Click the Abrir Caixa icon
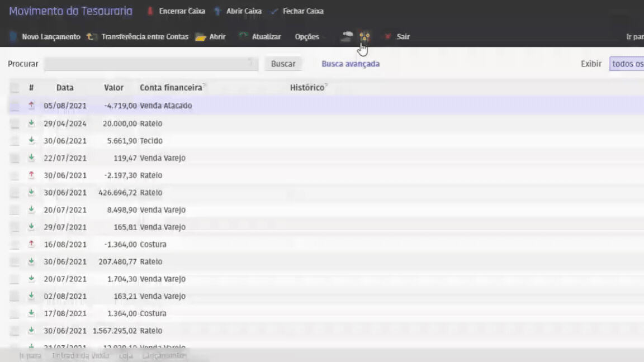Image resolution: width=644 pixels, height=362 pixels. pyautogui.click(x=218, y=11)
